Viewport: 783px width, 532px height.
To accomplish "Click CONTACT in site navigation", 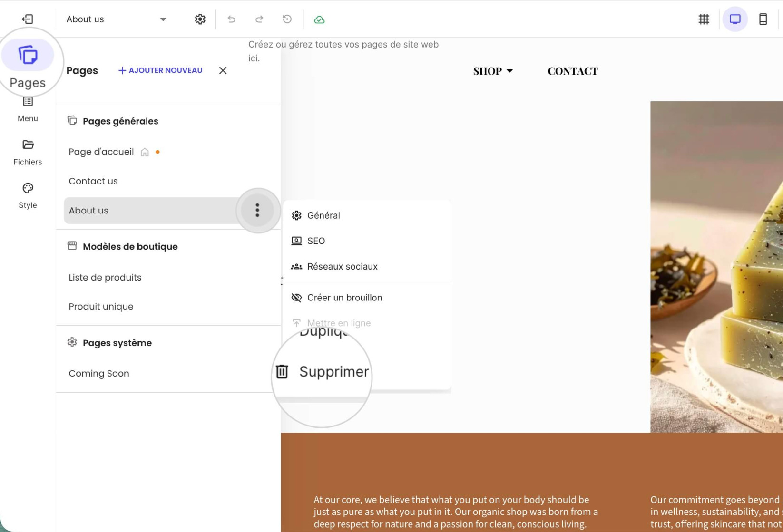I will point(573,71).
